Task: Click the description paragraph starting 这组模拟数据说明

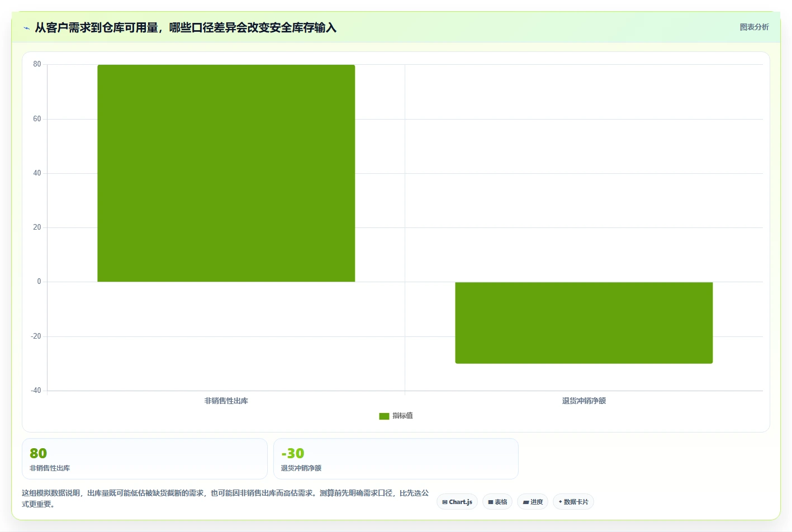Action: point(225,498)
